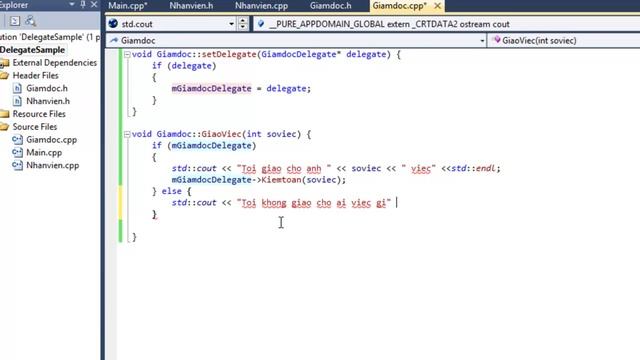Screen dimensions: 640x360
Task: Click the Source Files folder icon
Action: coord(4,127)
